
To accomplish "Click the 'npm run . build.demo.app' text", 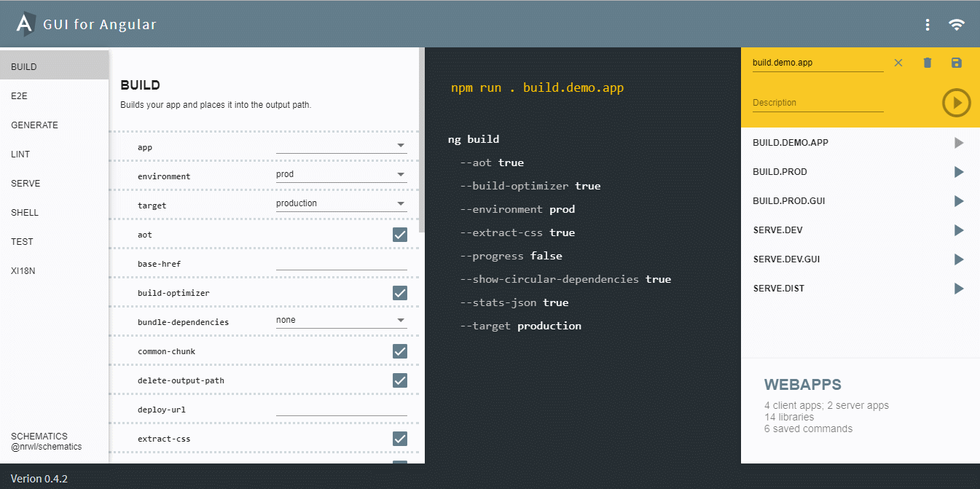I will pos(538,87).
